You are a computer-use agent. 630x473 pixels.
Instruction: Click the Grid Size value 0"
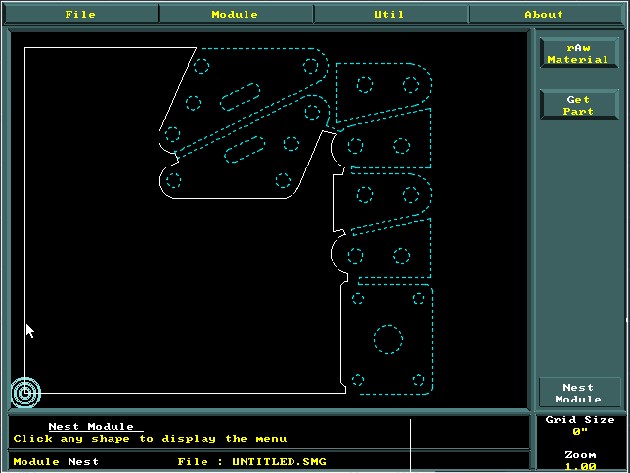(580, 432)
